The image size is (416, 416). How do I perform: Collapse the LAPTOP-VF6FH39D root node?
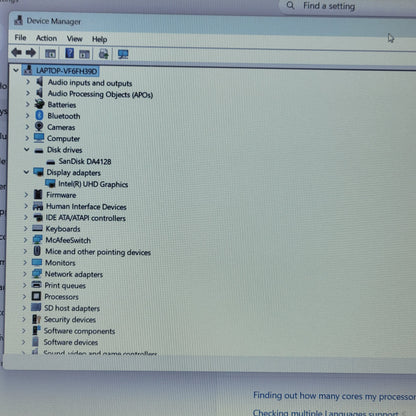16,70
